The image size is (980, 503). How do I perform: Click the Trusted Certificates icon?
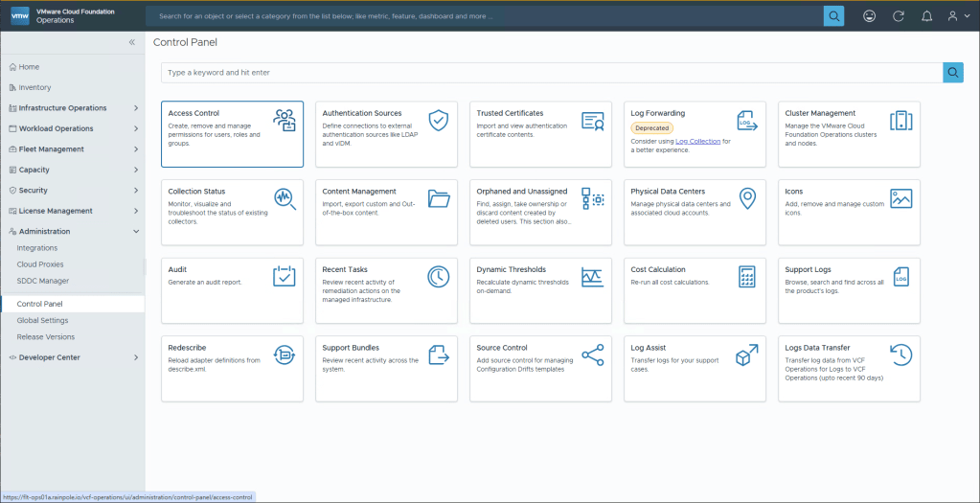click(592, 121)
